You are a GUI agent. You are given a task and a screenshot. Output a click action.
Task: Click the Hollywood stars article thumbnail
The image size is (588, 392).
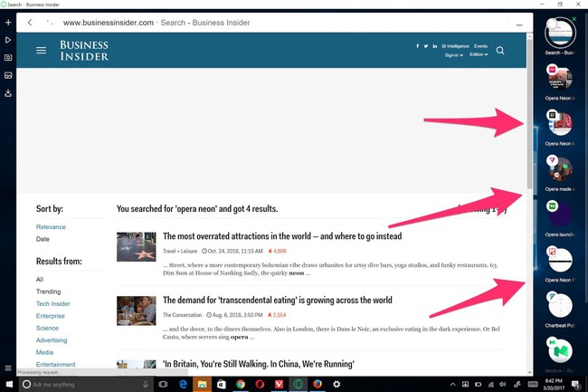tap(136, 247)
